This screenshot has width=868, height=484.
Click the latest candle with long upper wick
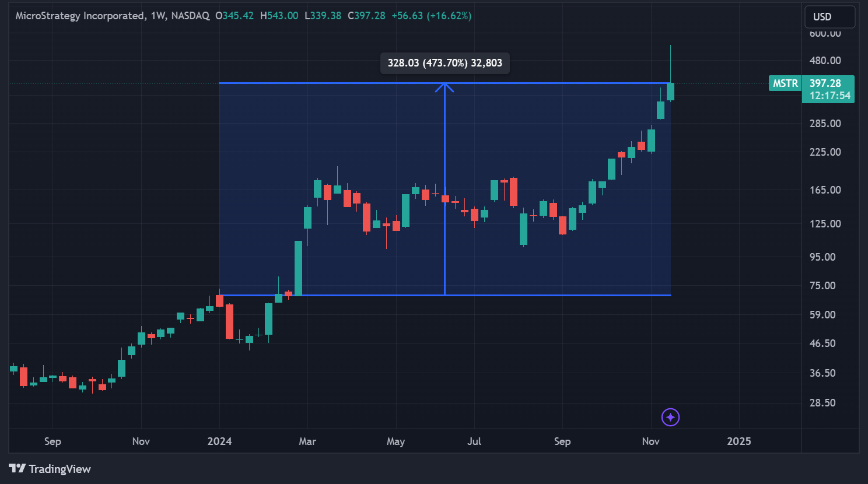(x=670, y=91)
